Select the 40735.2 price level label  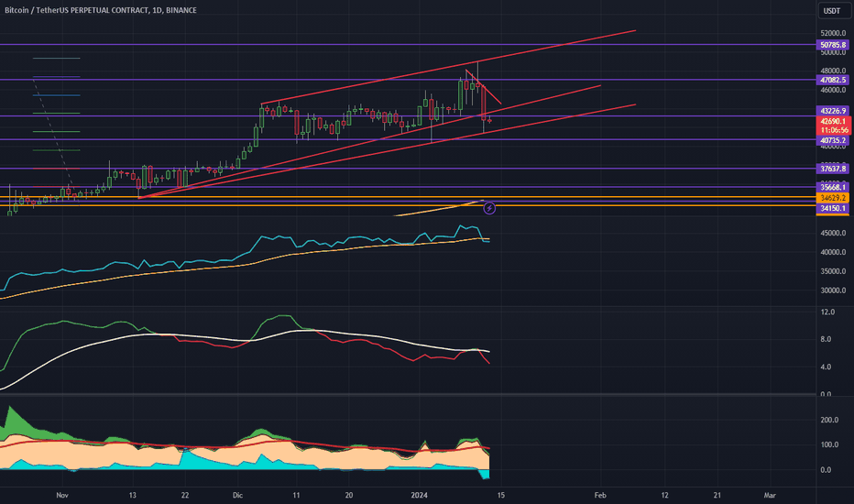click(x=833, y=140)
